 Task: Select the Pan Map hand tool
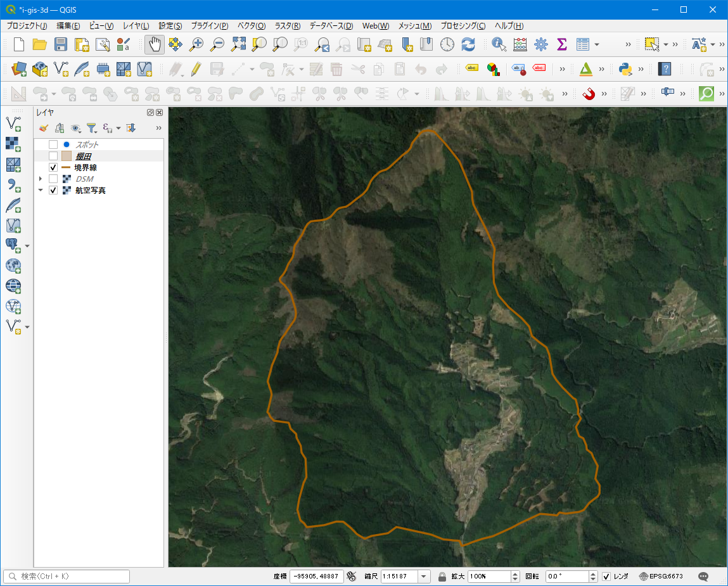[x=154, y=44]
